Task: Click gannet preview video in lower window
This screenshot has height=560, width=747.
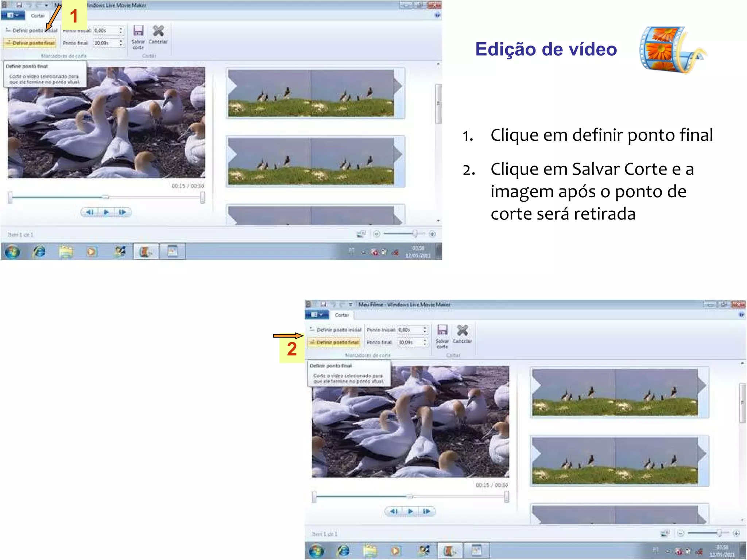Action: click(410, 422)
